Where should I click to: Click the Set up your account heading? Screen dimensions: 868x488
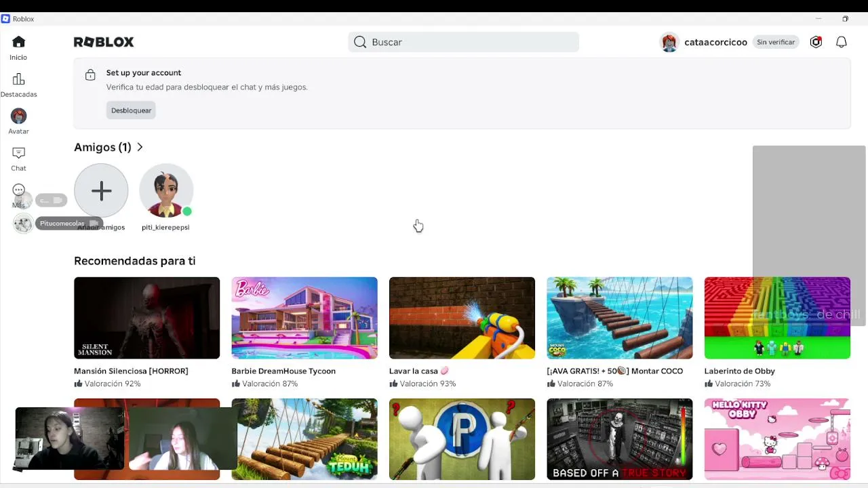[144, 73]
